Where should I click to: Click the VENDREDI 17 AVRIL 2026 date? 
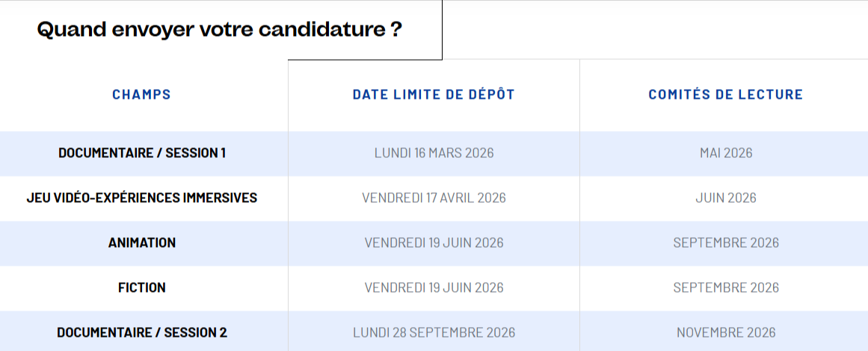point(434,198)
